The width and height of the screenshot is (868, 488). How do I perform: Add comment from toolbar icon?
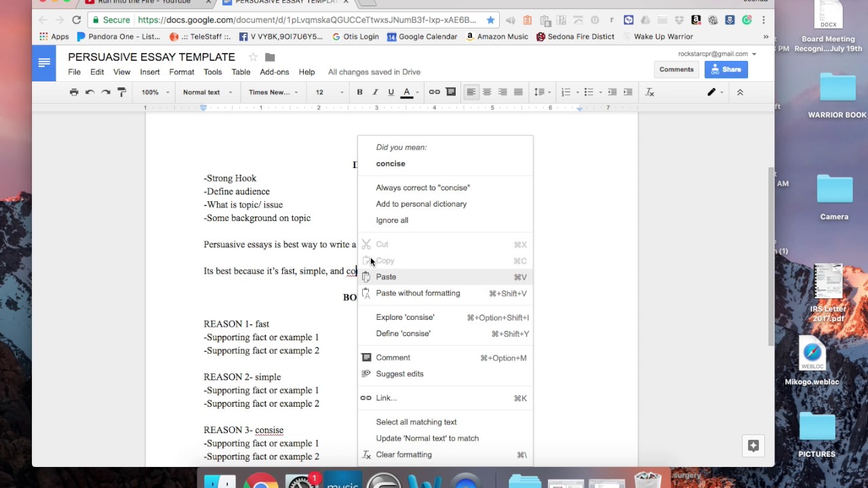[451, 92]
